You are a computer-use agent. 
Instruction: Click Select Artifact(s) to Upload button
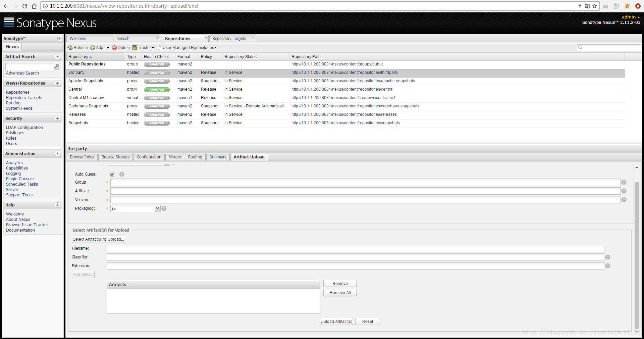[x=98, y=239]
